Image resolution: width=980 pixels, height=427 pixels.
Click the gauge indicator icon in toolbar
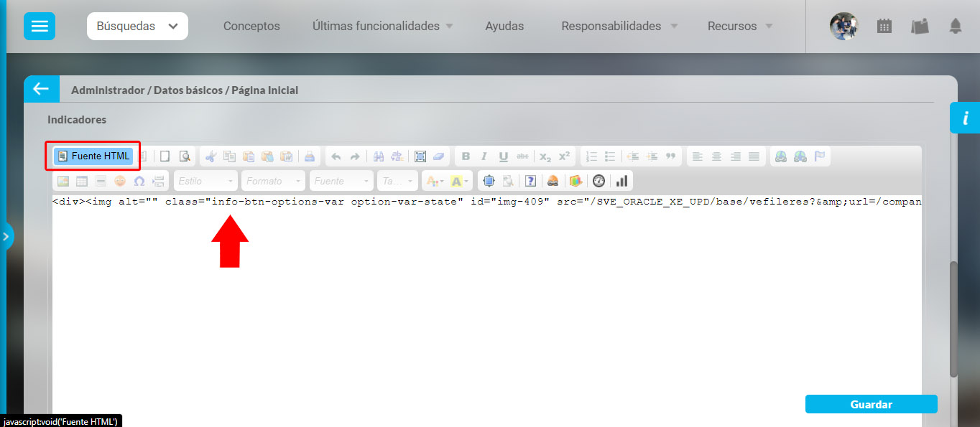[598, 181]
